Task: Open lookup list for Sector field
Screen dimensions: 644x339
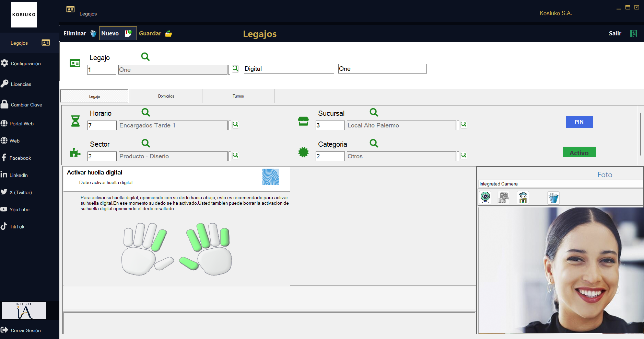Action: pos(235,156)
